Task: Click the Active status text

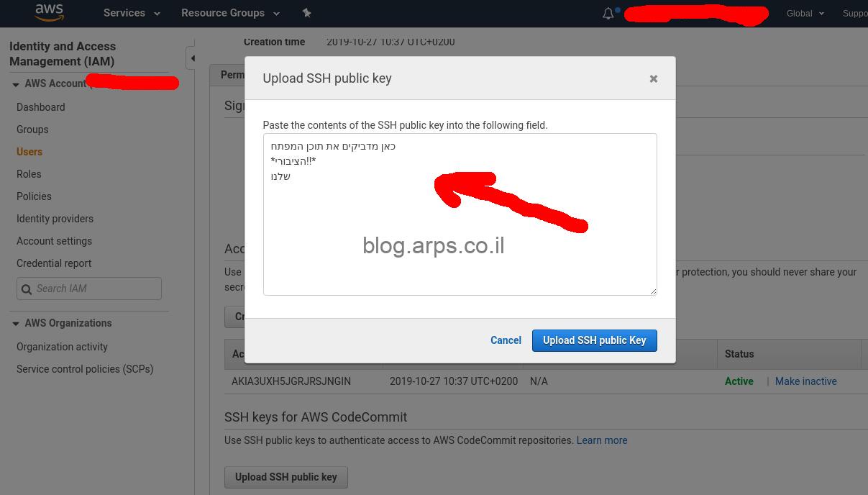Action: (739, 381)
